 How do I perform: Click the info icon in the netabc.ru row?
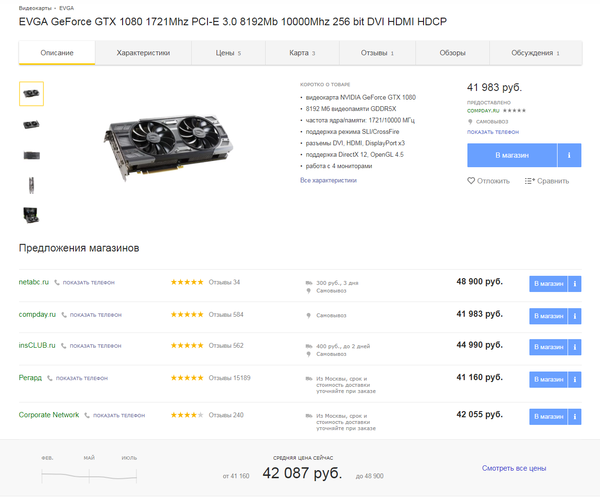point(573,283)
